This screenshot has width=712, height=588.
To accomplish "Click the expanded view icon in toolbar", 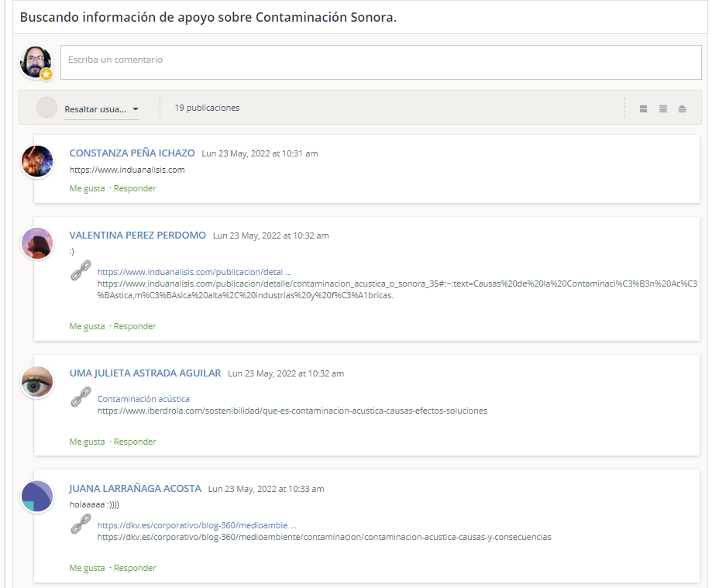I will pos(643,108).
